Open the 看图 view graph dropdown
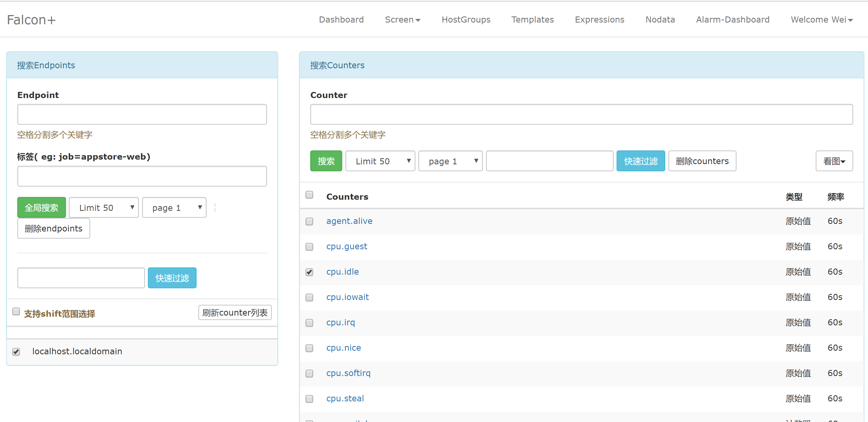Image resolution: width=868 pixels, height=422 pixels. (x=834, y=161)
